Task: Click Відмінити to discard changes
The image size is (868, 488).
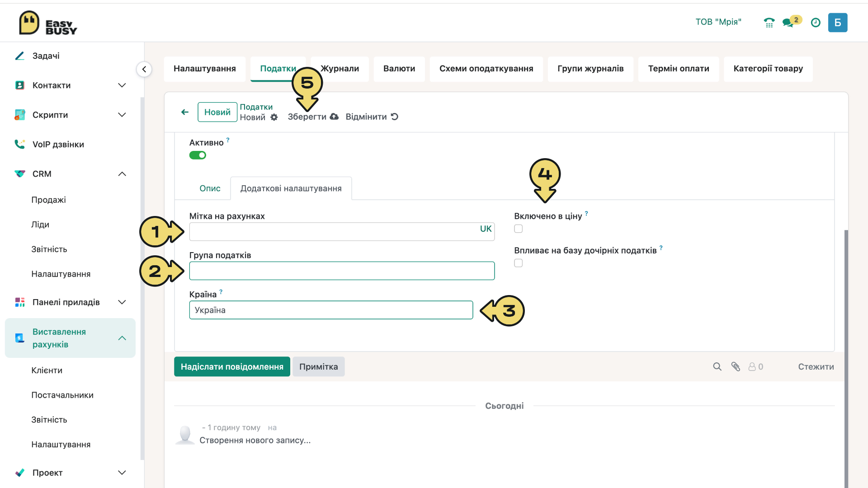Action: coord(372,117)
